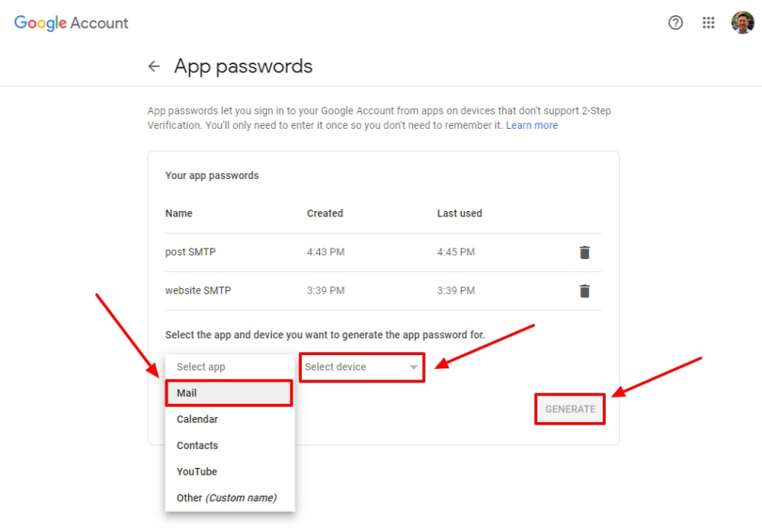Click the Select device dropdown arrow

412,367
